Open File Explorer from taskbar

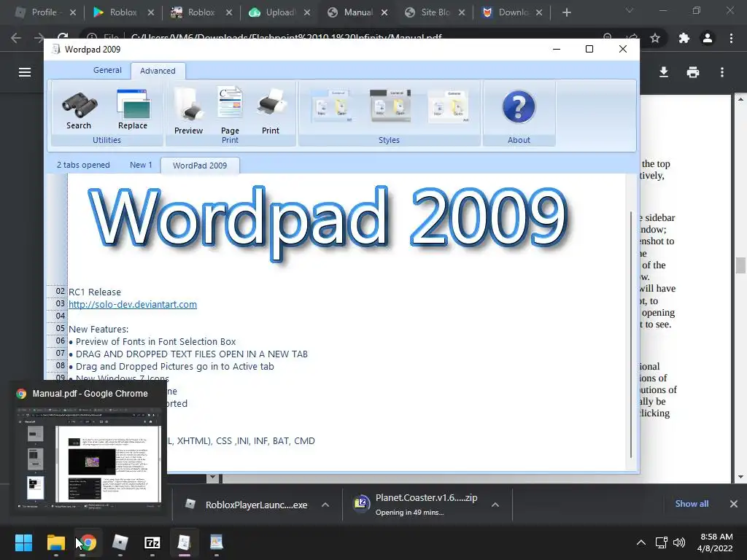pos(55,542)
